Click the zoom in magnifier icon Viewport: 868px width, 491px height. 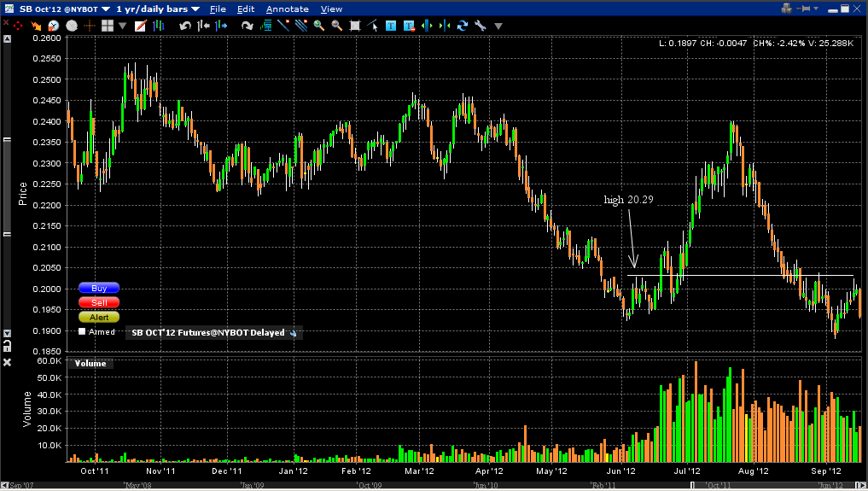(x=319, y=26)
